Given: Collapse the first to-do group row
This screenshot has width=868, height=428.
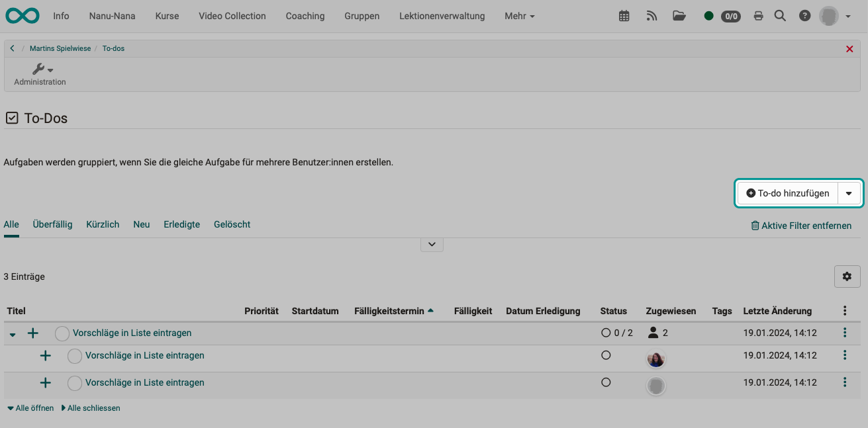Looking at the screenshot, I should (13, 334).
